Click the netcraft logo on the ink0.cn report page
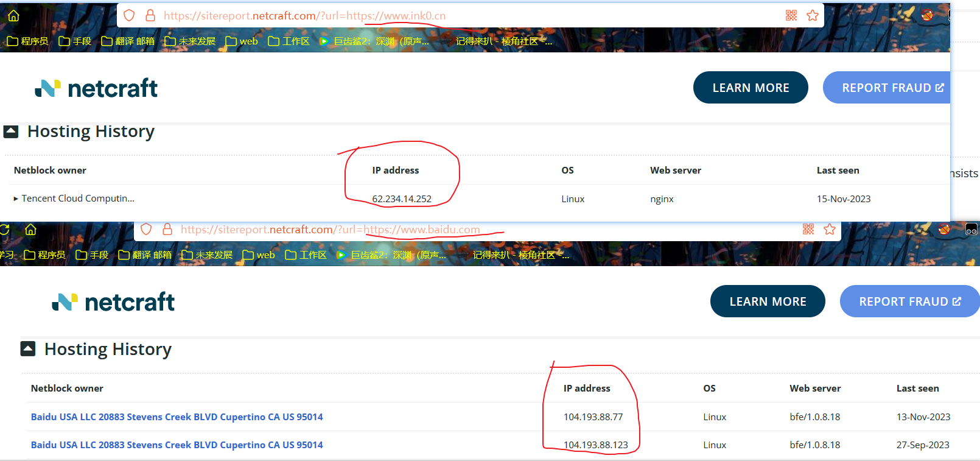The image size is (980, 461). point(96,88)
